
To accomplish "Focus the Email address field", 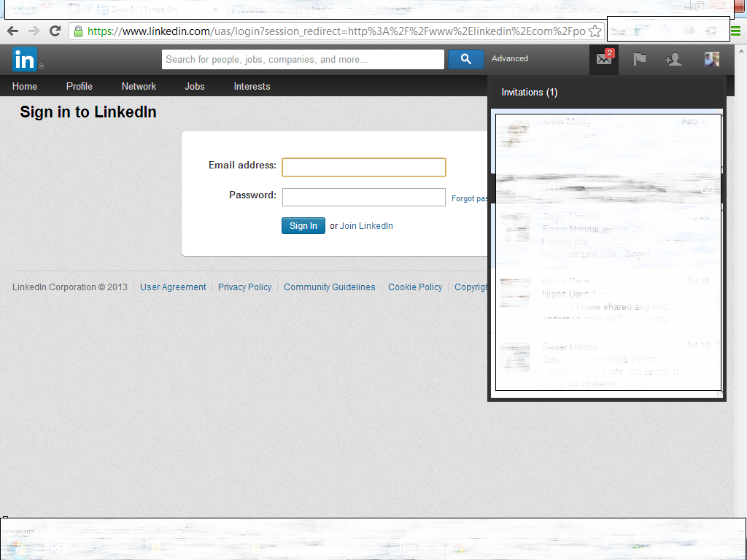I will coord(363,167).
